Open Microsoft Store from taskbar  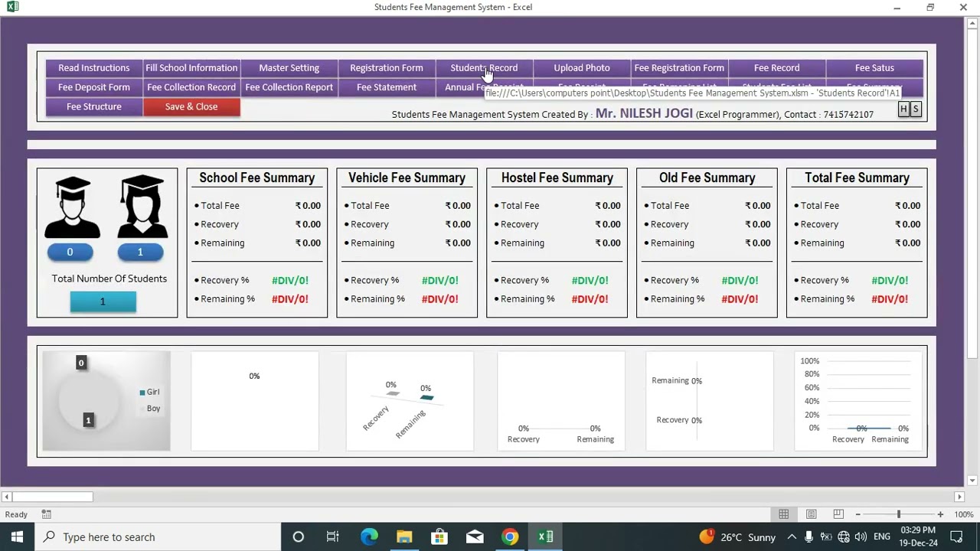(439, 536)
